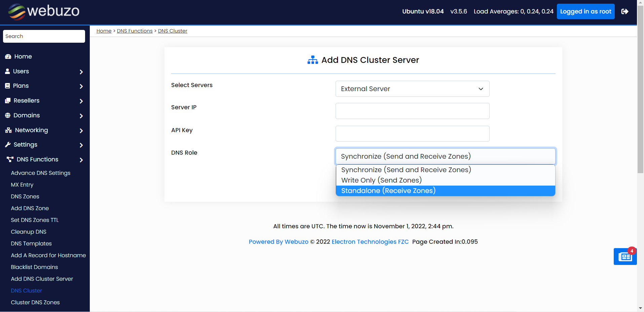Open the news notifications icon with badge

pos(625,257)
